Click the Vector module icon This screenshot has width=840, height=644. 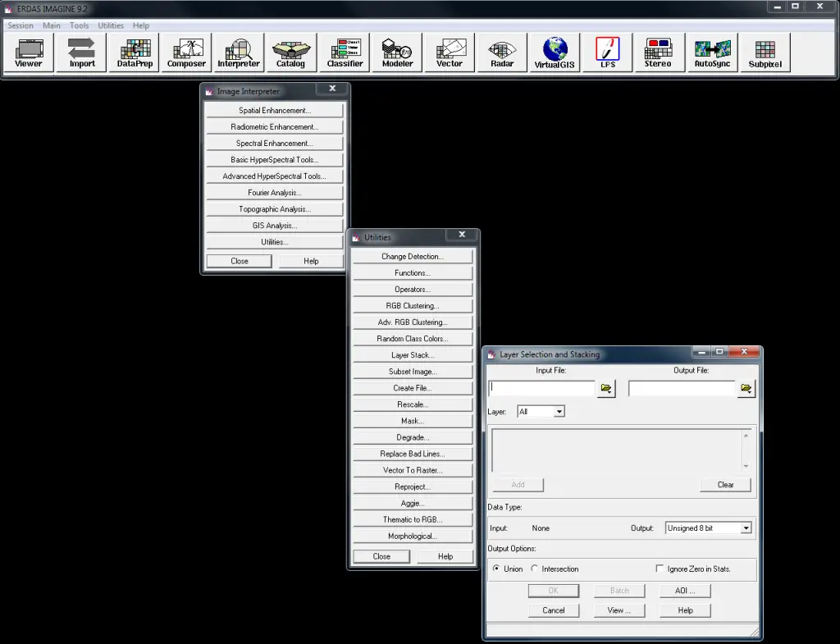(450, 53)
